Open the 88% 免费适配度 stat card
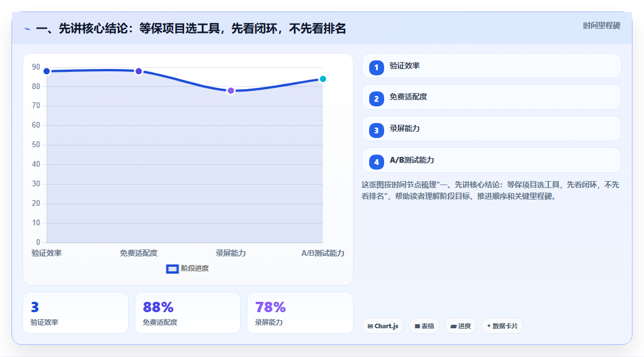 coord(187,313)
